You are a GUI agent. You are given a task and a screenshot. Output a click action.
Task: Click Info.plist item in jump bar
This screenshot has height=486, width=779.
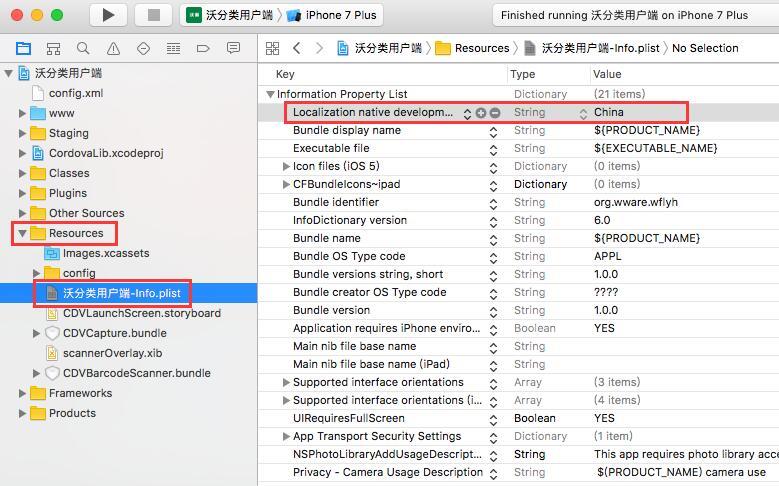[x=601, y=48]
